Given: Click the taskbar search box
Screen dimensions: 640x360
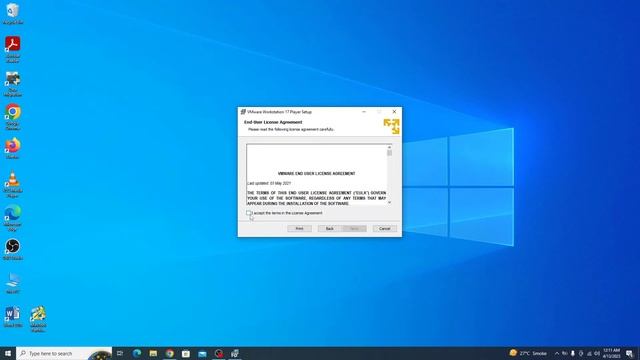Looking at the screenshot, I should click(x=64, y=353).
